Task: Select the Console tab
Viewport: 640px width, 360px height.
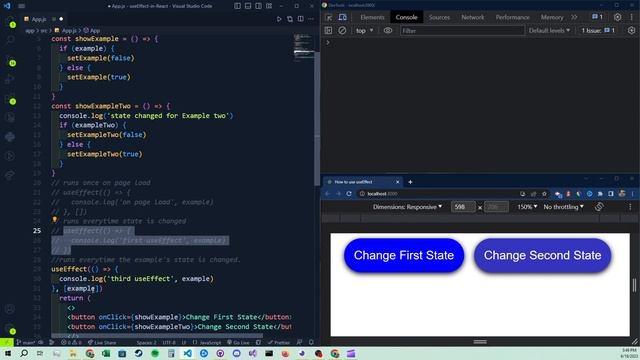Action: click(x=406, y=17)
